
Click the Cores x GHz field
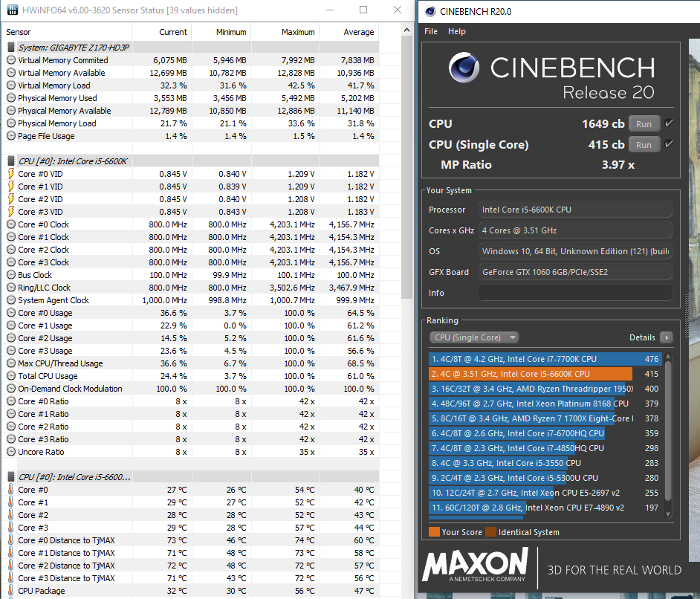tap(575, 230)
